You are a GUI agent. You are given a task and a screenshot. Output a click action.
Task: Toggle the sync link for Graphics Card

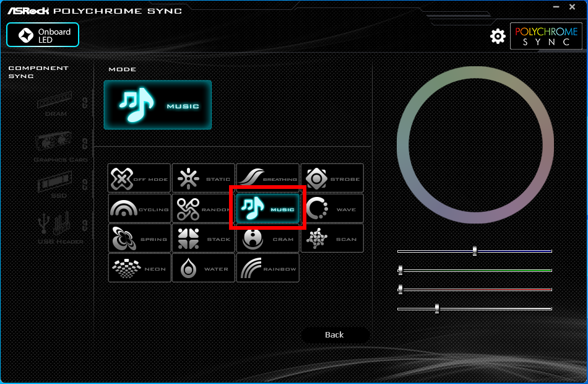85,144
